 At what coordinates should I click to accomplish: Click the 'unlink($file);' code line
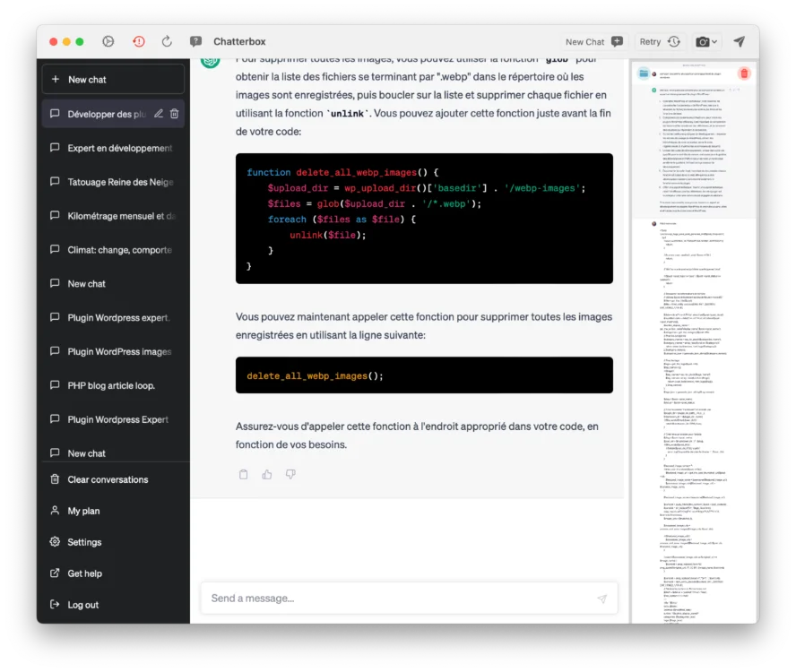coord(327,235)
